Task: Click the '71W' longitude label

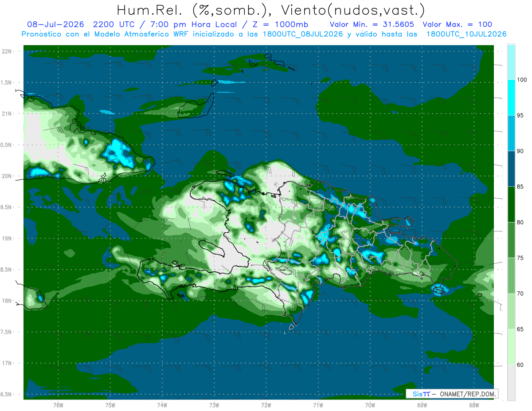Action: [x=318, y=405]
